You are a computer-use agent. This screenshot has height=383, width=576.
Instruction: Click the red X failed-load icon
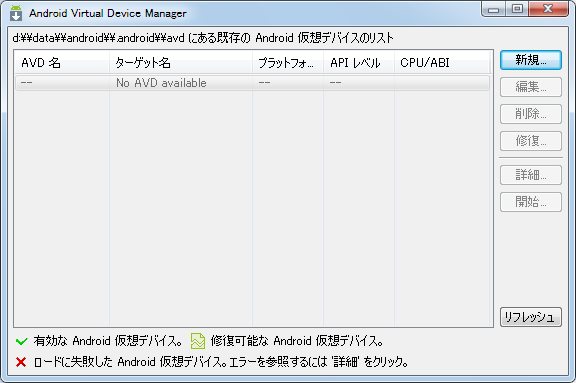pos(21,362)
